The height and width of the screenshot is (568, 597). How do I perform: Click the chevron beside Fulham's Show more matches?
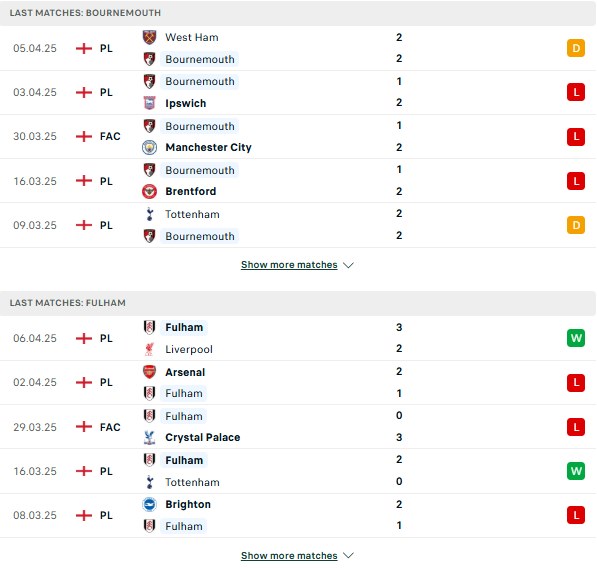coord(348,556)
